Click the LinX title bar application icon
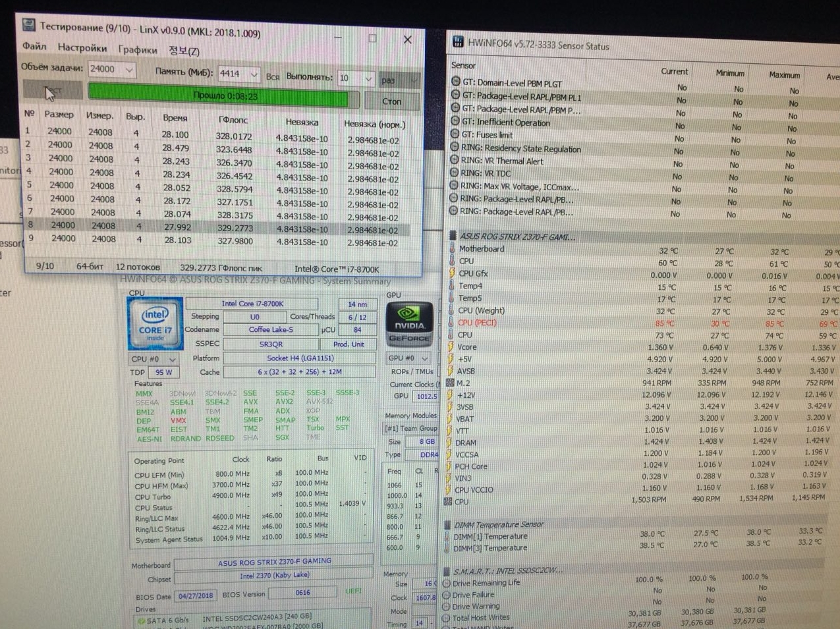The width and height of the screenshot is (840, 629). pyautogui.click(x=28, y=25)
